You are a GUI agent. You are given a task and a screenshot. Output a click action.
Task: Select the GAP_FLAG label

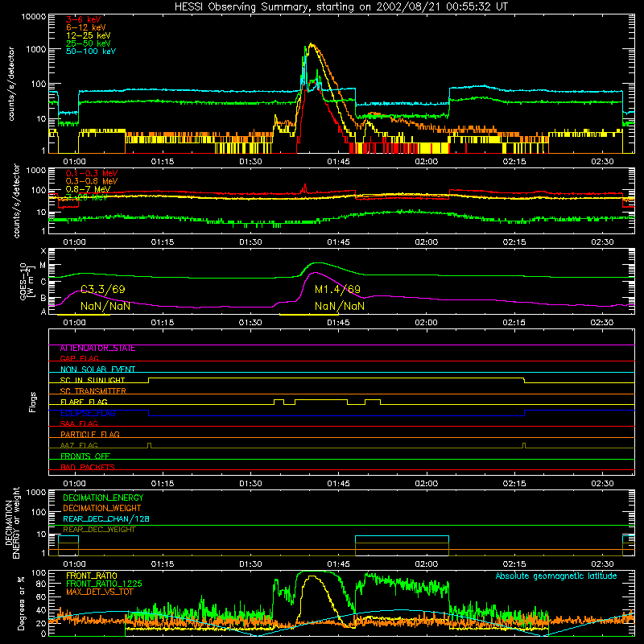click(79, 358)
